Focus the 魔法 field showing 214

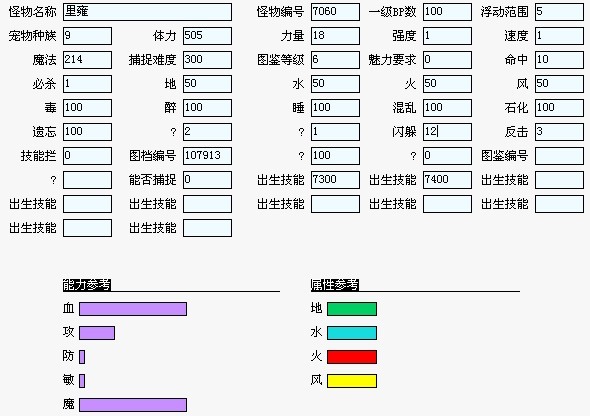tap(87, 60)
